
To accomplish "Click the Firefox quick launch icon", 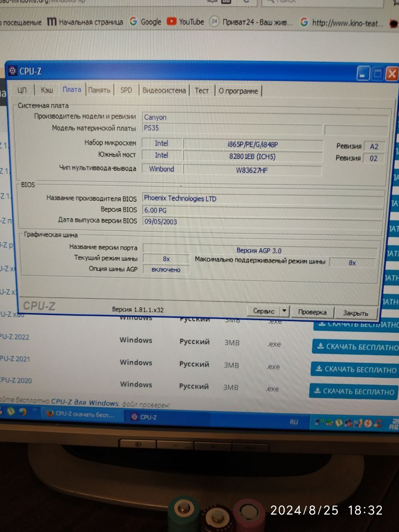I will (x=22, y=411).
